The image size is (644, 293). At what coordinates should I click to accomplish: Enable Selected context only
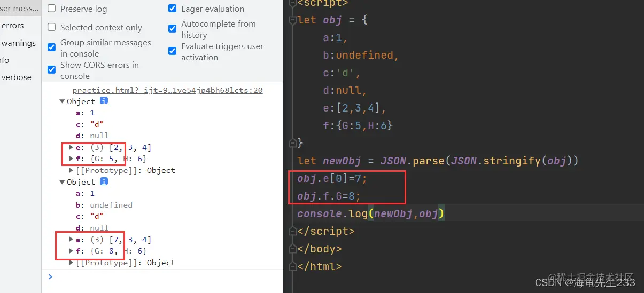(52, 27)
